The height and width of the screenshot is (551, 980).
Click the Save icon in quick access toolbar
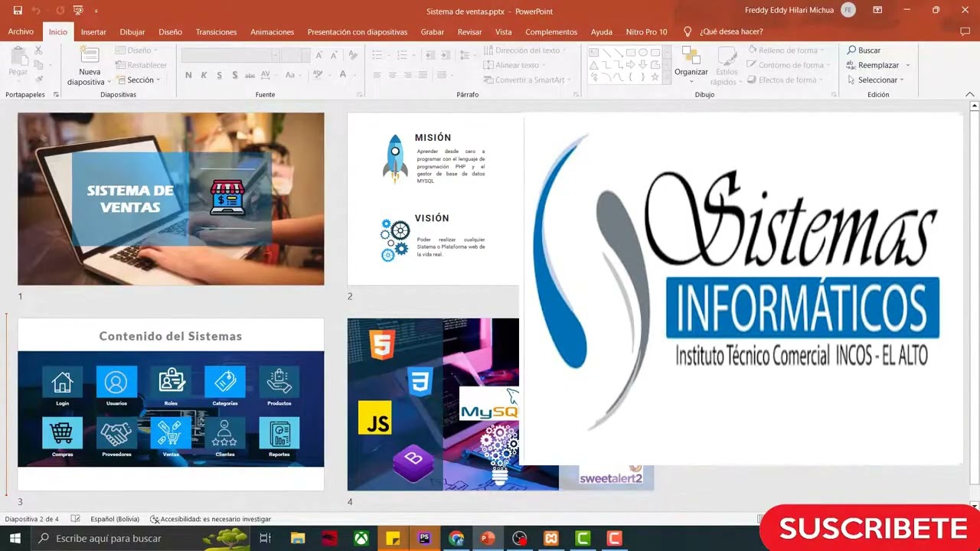pos(18,11)
